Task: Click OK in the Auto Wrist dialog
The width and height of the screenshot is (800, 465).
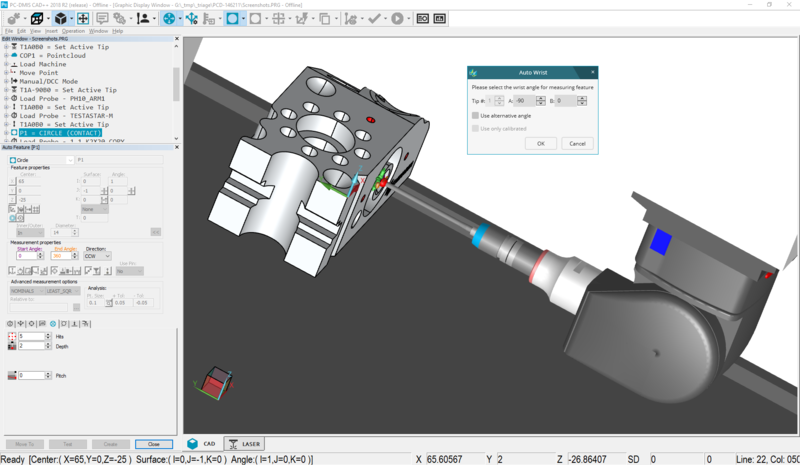Action: [x=540, y=143]
